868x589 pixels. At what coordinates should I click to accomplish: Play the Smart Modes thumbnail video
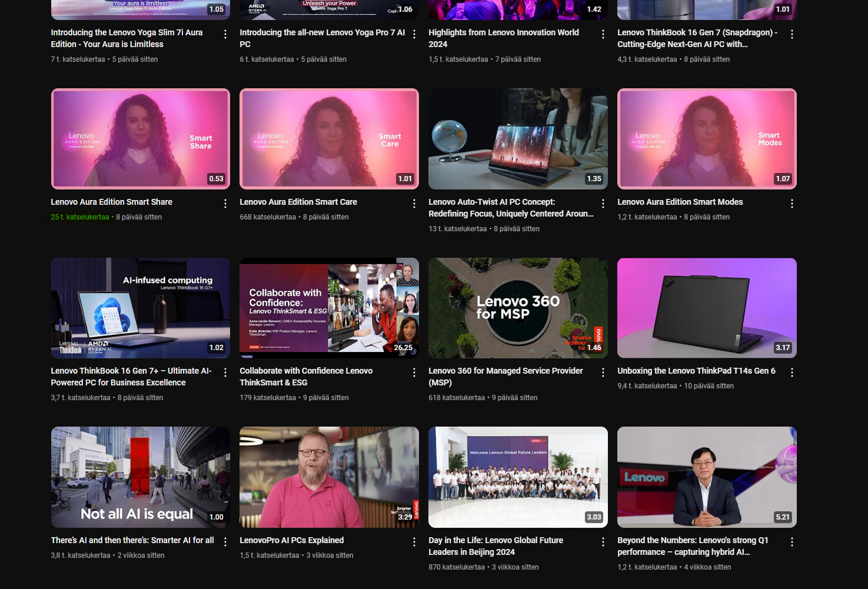[707, 139]
